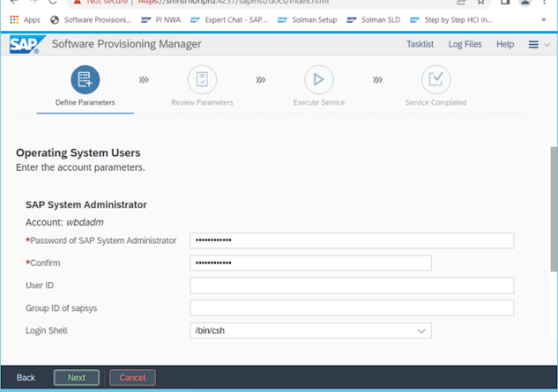Click the Cancel button

132,377
